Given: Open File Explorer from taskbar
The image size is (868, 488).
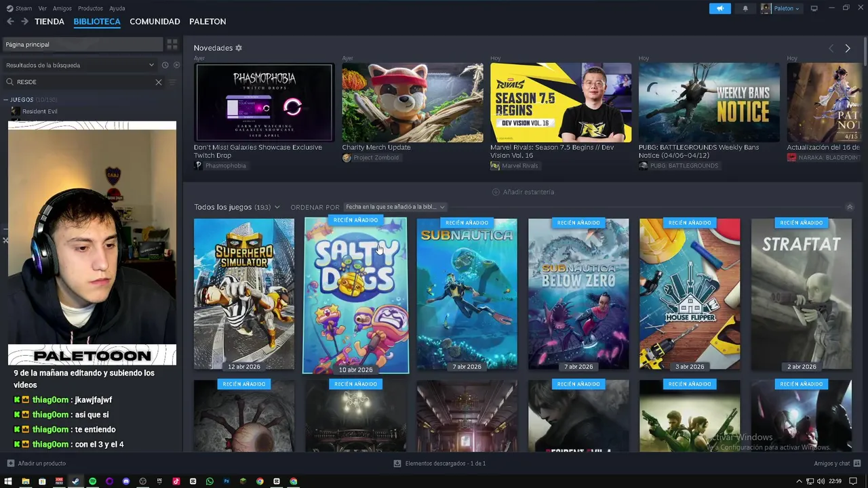Looking at the screenshot, I should click(25, 481).
